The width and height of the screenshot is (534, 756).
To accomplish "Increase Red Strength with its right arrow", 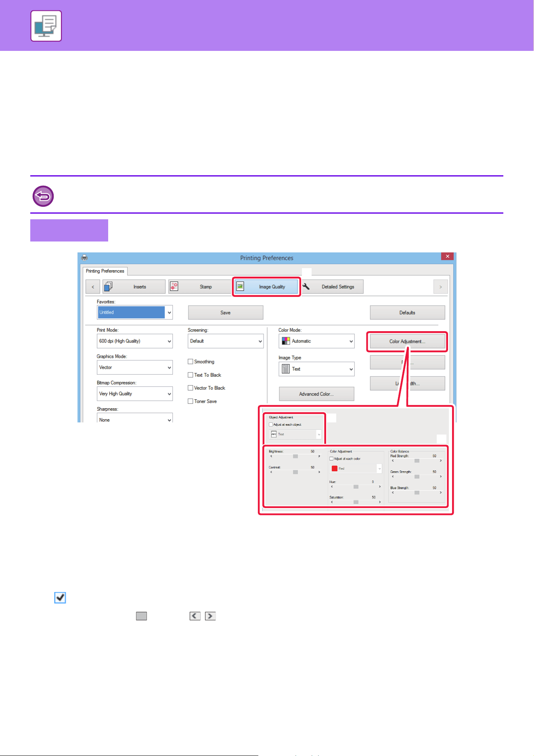I will click(440, 461).
